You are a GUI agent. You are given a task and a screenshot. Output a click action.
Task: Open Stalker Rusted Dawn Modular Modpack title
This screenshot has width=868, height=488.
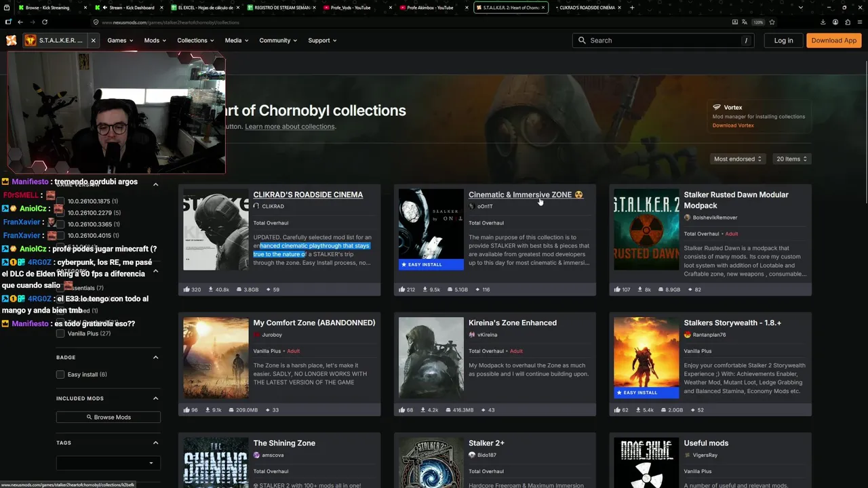point(736,200)
